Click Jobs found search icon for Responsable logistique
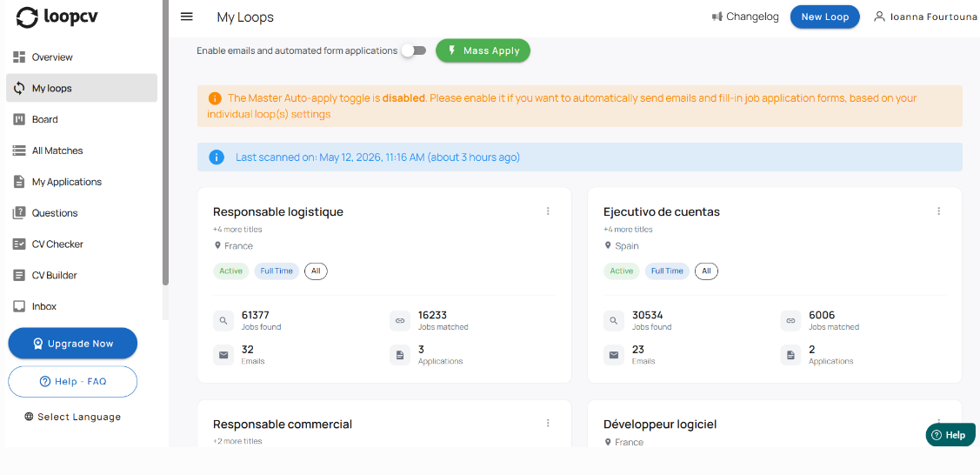The image size is (980, 475). tap(223, 321)
